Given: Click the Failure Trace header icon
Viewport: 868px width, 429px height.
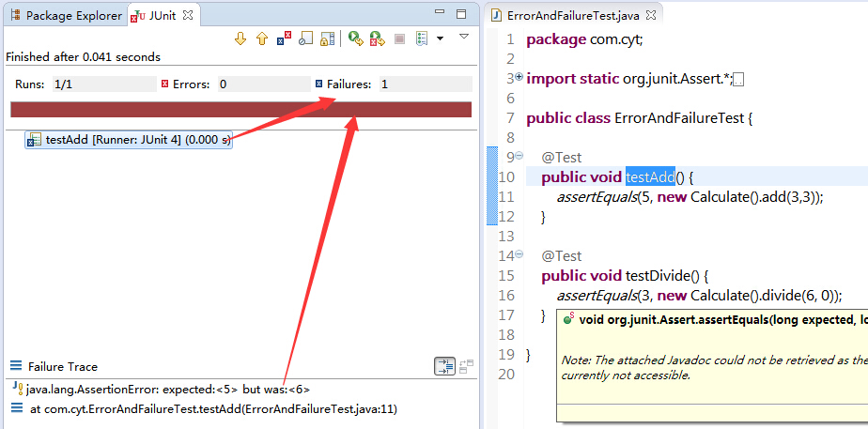Looking at the screenshot, I should point(17,365).
